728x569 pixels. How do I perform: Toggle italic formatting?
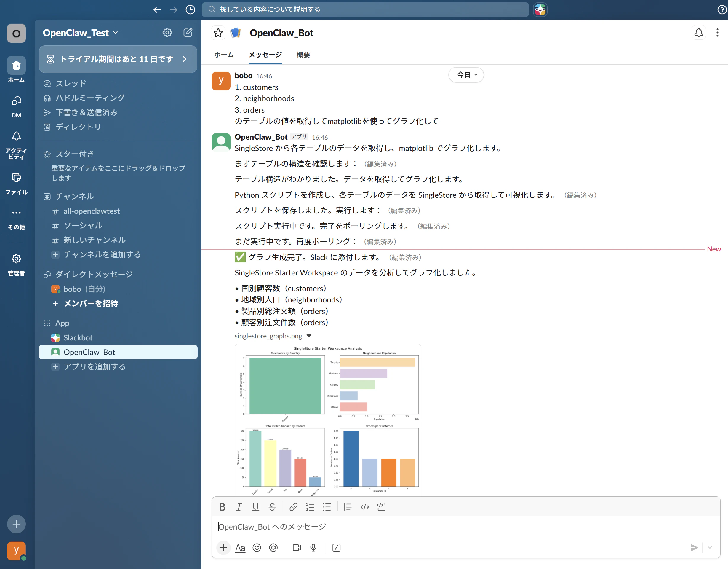click(239, 507)
